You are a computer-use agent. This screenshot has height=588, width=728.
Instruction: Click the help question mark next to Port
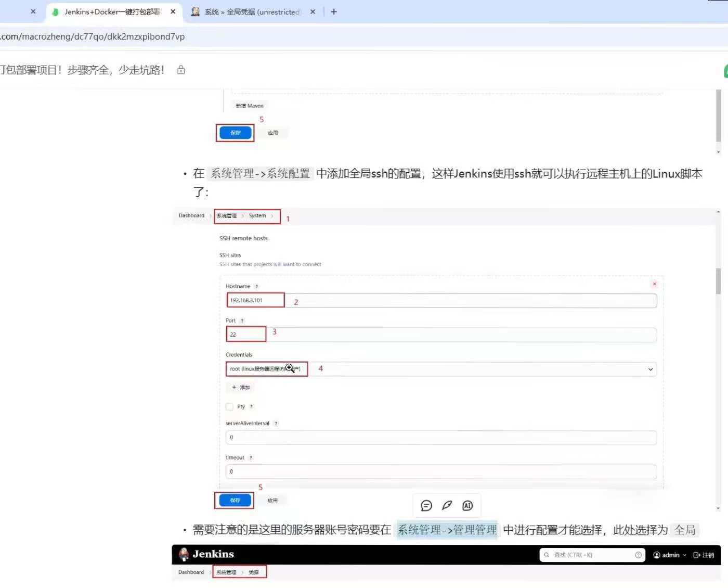pyautogui.click(x=242, y=321)
